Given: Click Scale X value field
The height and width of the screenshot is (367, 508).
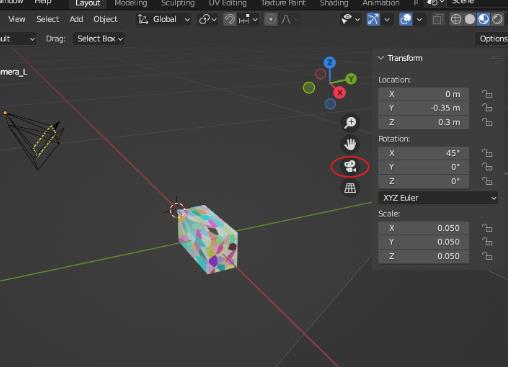Looking at the screenshot, I should point(423,228).
